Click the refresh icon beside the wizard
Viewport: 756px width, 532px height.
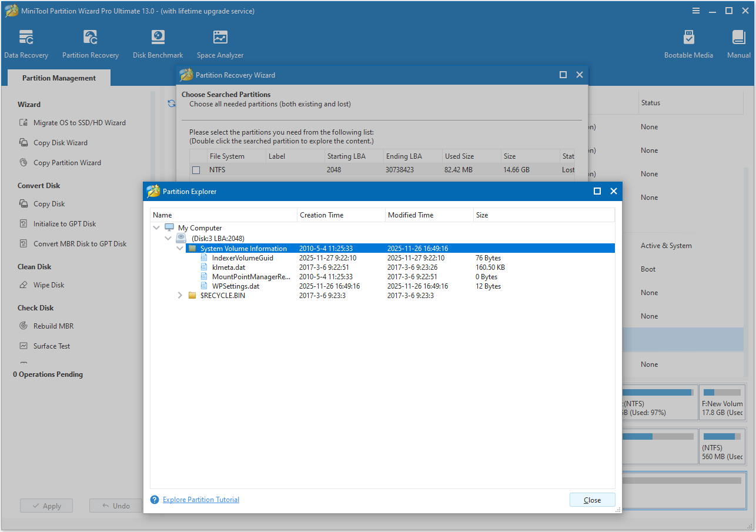171,103
